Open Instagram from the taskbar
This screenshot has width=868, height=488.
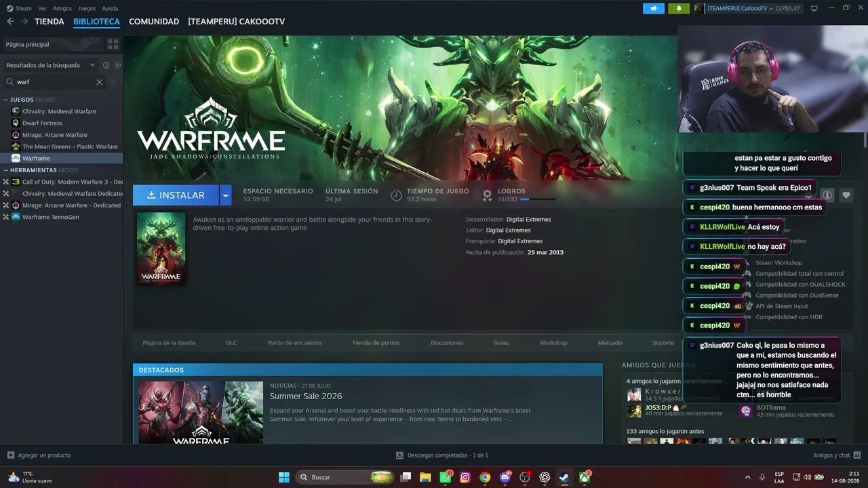click(x=465, y=477)
